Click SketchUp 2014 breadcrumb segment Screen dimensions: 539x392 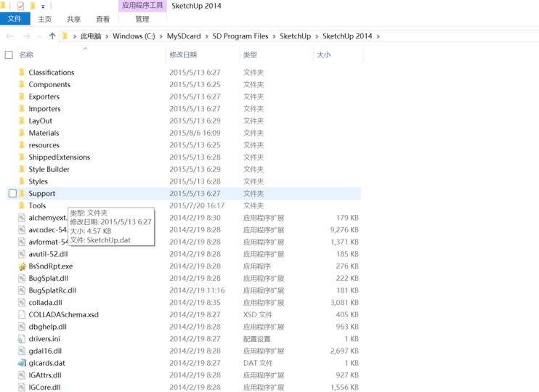[347, 36]
